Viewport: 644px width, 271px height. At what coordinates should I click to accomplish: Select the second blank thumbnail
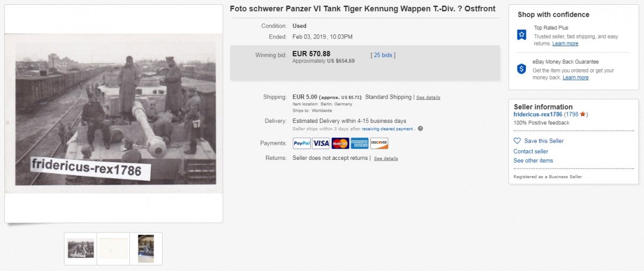click(113, 248)
